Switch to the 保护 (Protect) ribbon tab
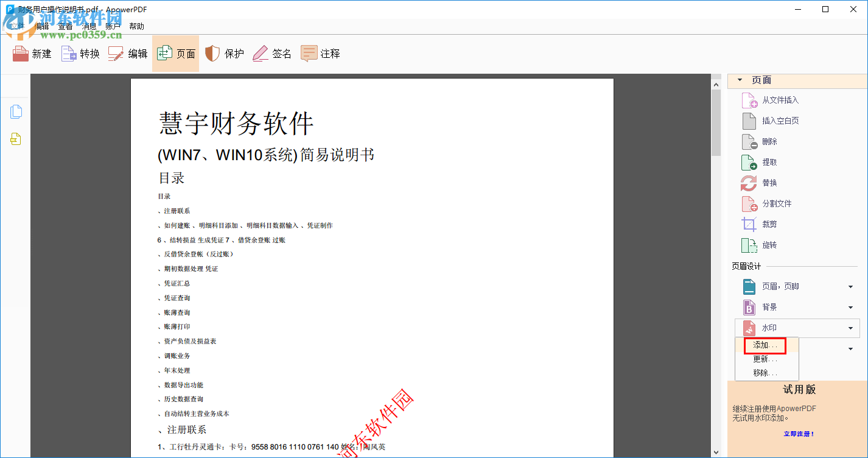The width and height of the screenshot is (868, 458). click(225, 54)
